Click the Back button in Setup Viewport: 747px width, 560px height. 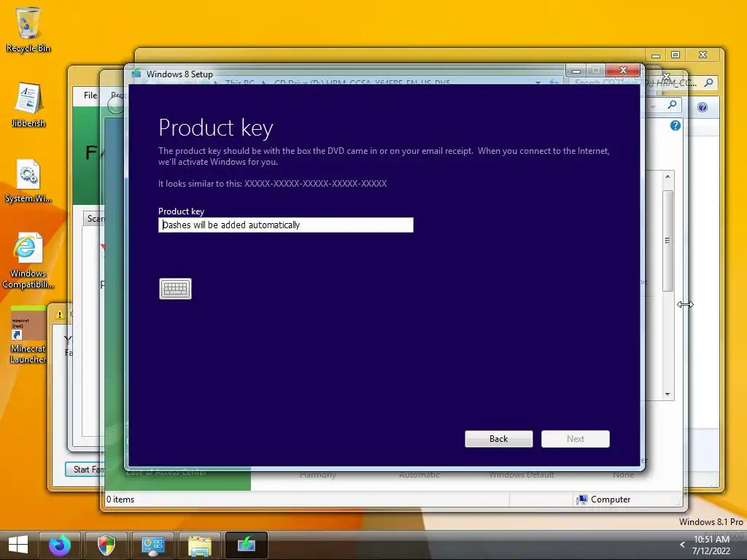click(498, 438)
